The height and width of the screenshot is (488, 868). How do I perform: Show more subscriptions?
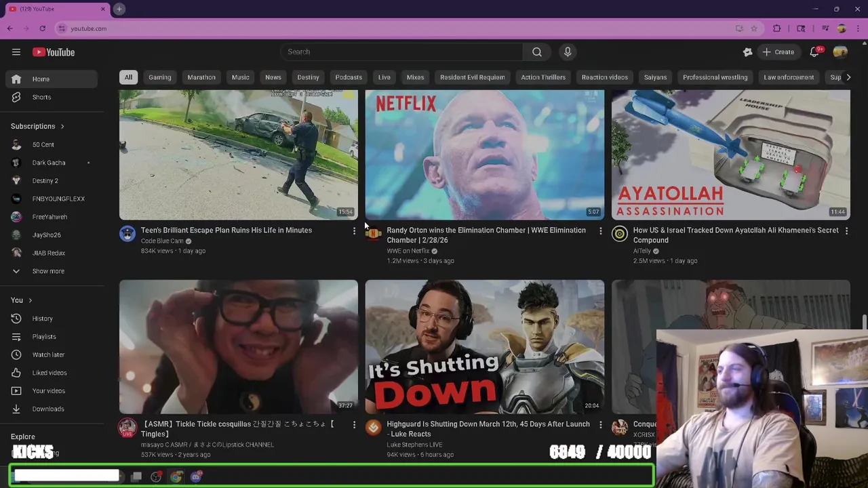click(x=48, y=271)
